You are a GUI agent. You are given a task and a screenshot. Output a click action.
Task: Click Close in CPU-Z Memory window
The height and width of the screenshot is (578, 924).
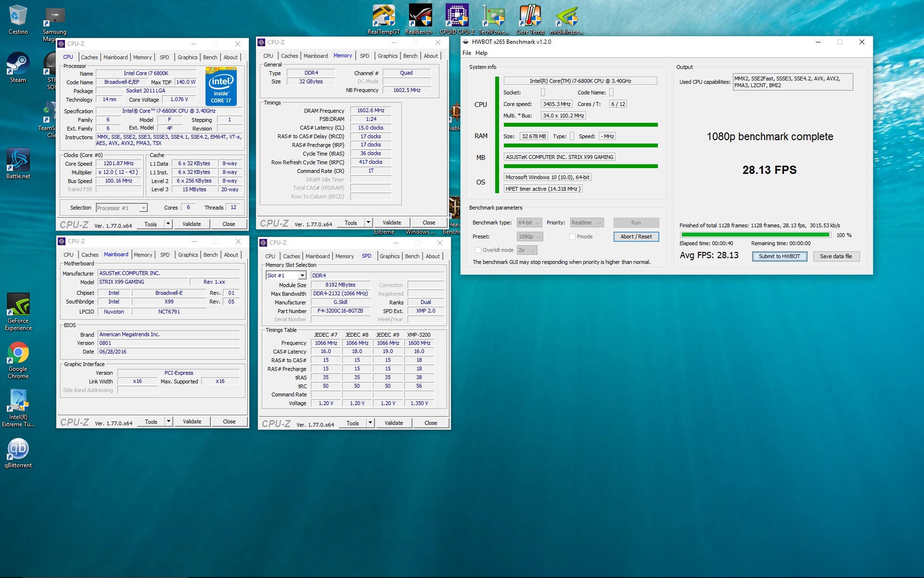(x=429, y=223)
